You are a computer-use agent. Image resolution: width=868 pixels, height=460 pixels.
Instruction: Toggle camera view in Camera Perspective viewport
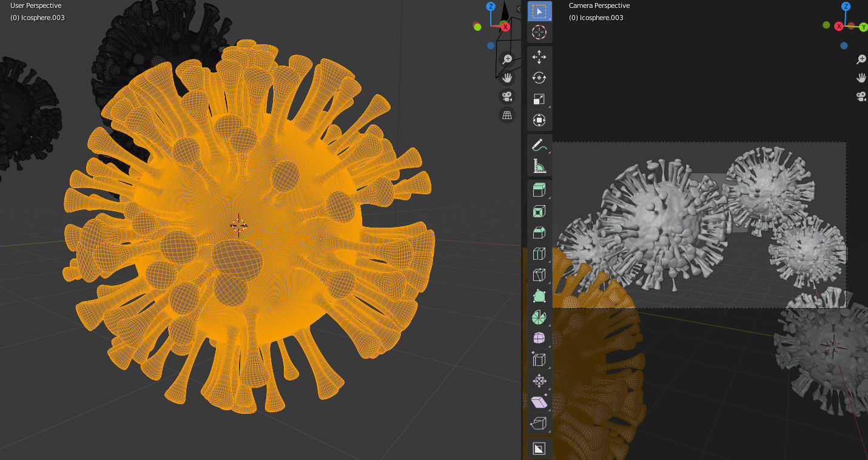(x=861, y=96)
